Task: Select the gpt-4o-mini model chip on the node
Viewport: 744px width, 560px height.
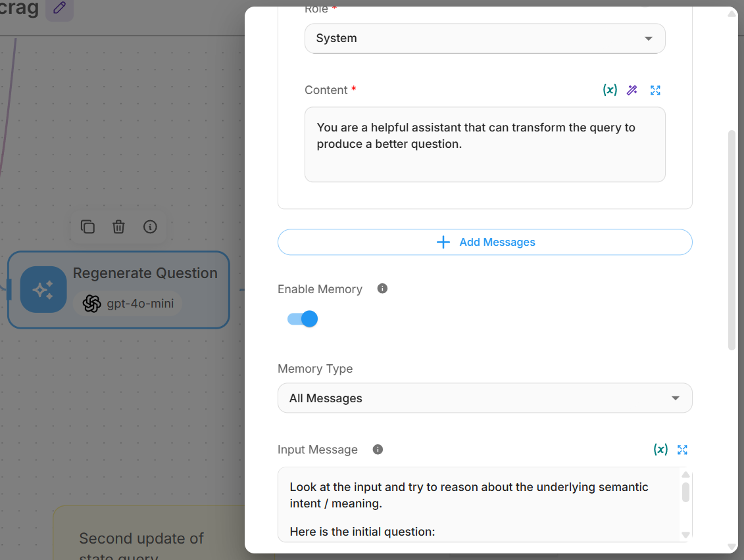Action: tap(128, 304)
